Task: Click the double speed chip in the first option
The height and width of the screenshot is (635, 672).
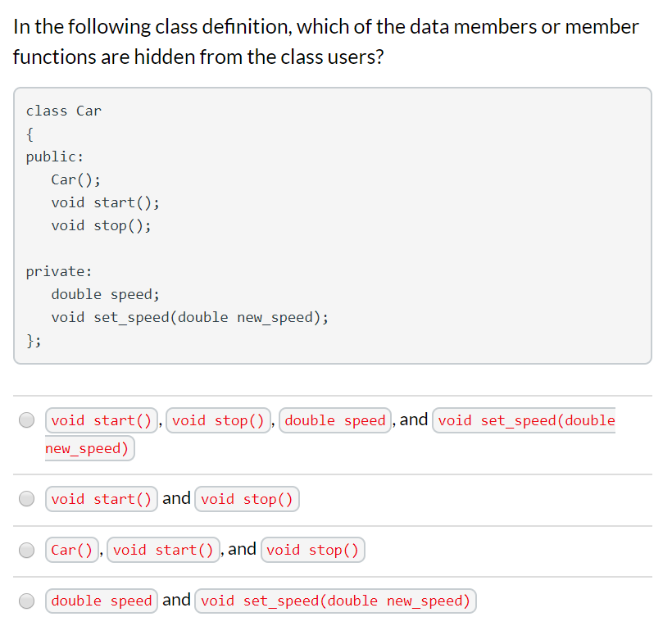Action: (x=334, y=420)
